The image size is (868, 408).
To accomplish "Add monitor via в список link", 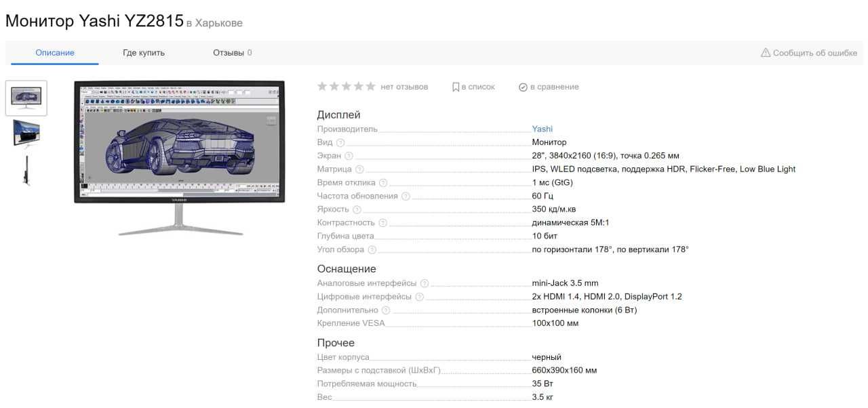I will tap(478, 87).
